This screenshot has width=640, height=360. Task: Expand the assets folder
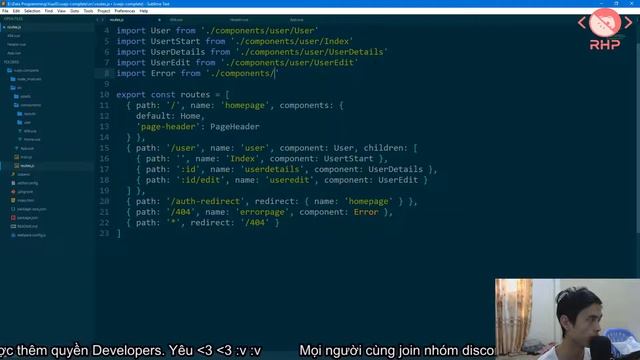(16, 96)
